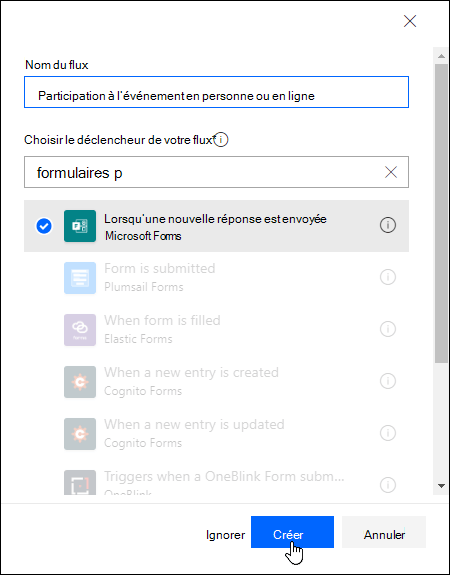Image resolution: width=450 pixels, height=575 pixels.
Task: Select 'When a new entry is updated'
Action: click(194, 425)
